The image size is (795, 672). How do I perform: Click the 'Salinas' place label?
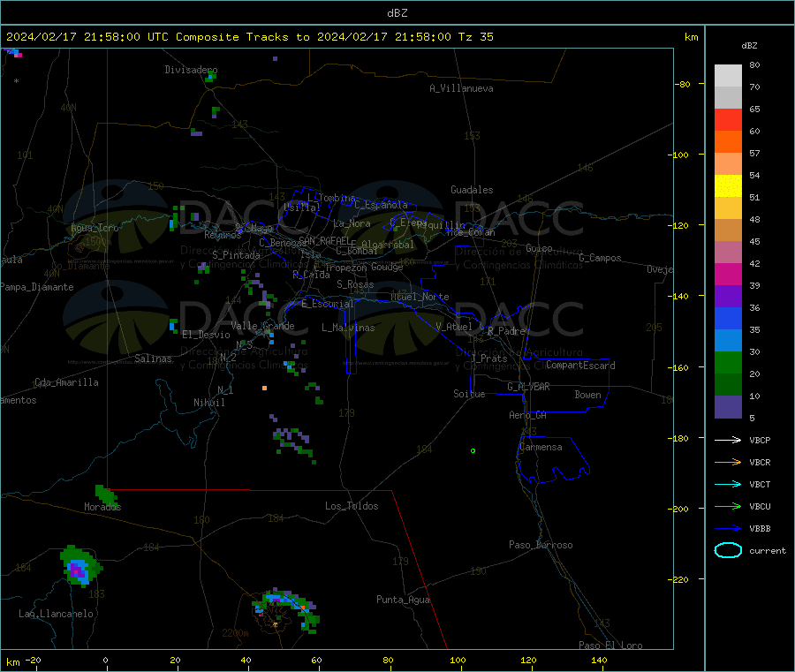tap(153, 359)
